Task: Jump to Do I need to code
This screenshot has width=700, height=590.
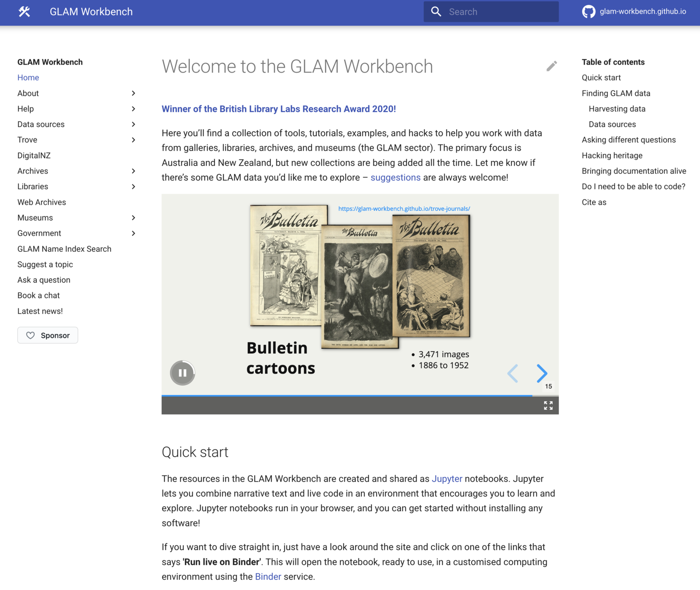Action: pyautogui.click(x=634, y=187)
